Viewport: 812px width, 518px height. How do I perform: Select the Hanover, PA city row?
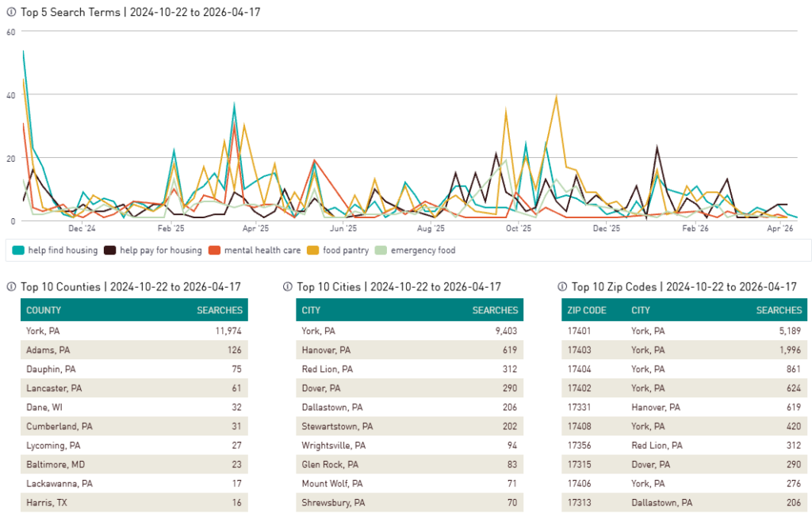[x=409, y=350]
